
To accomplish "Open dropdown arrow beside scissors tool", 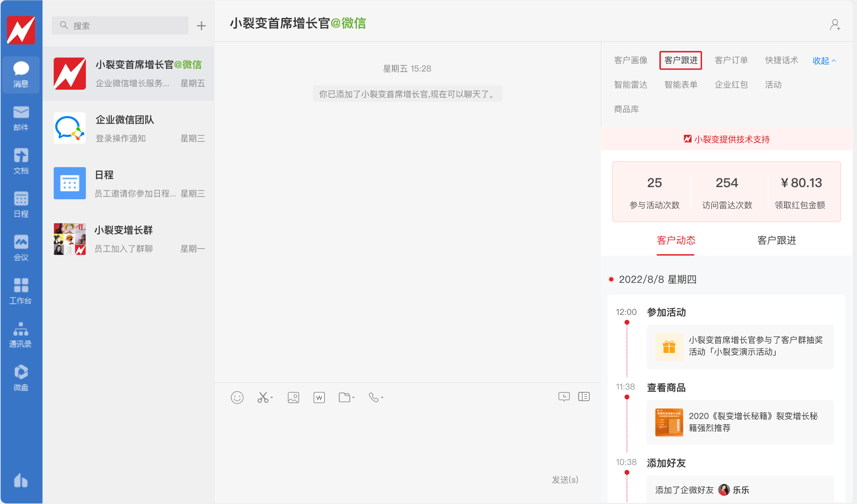I will point(272,398).
